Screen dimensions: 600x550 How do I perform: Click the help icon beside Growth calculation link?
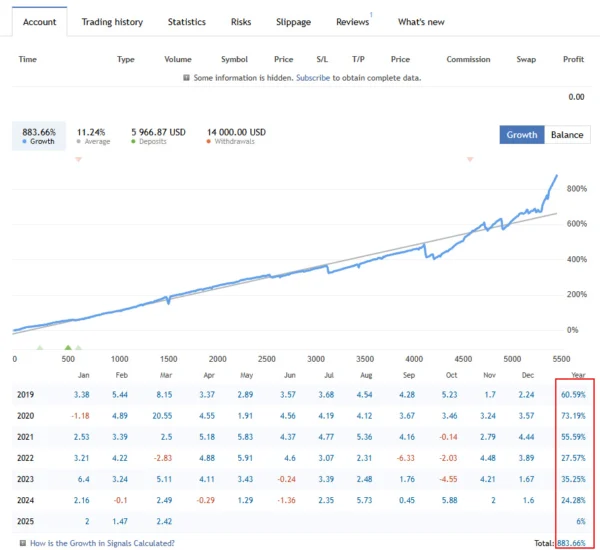[22, 543]
